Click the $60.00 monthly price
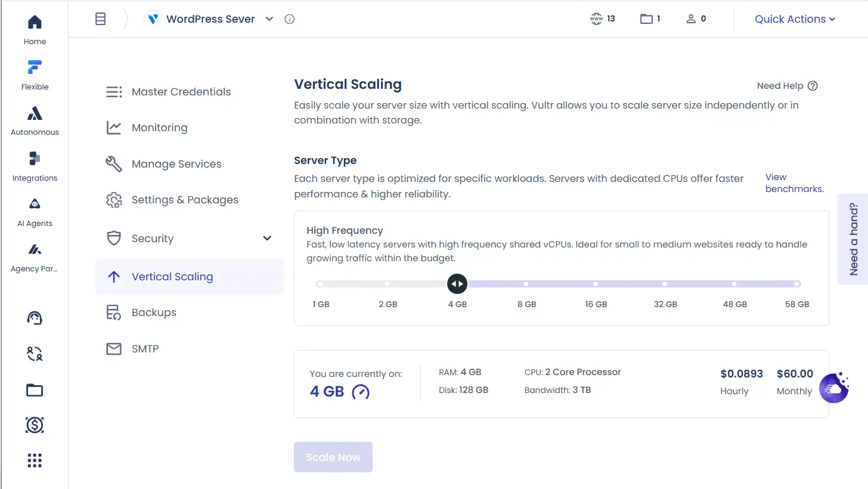868x489 pixels. click(x=795, y=374)
